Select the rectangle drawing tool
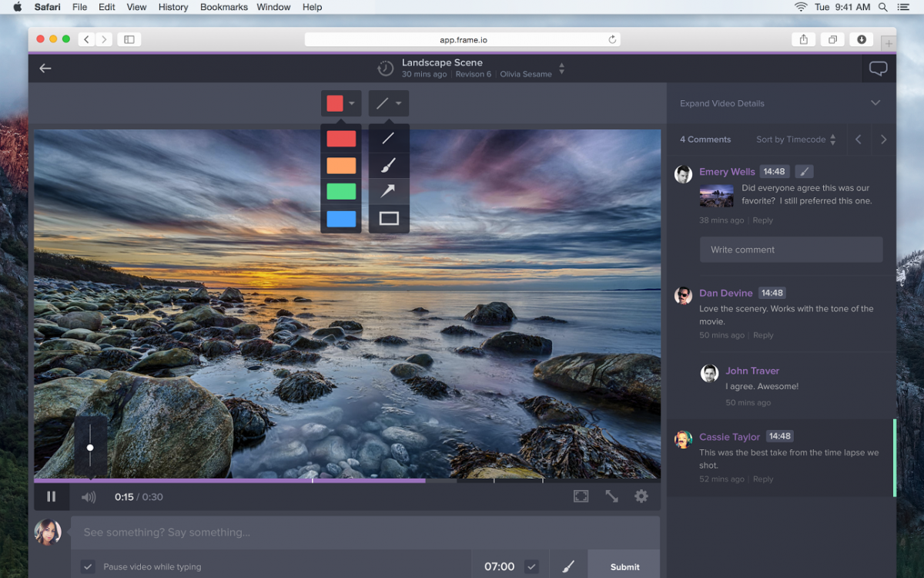Viewport: 924px width, 578px height. click(x=389, y=218)
